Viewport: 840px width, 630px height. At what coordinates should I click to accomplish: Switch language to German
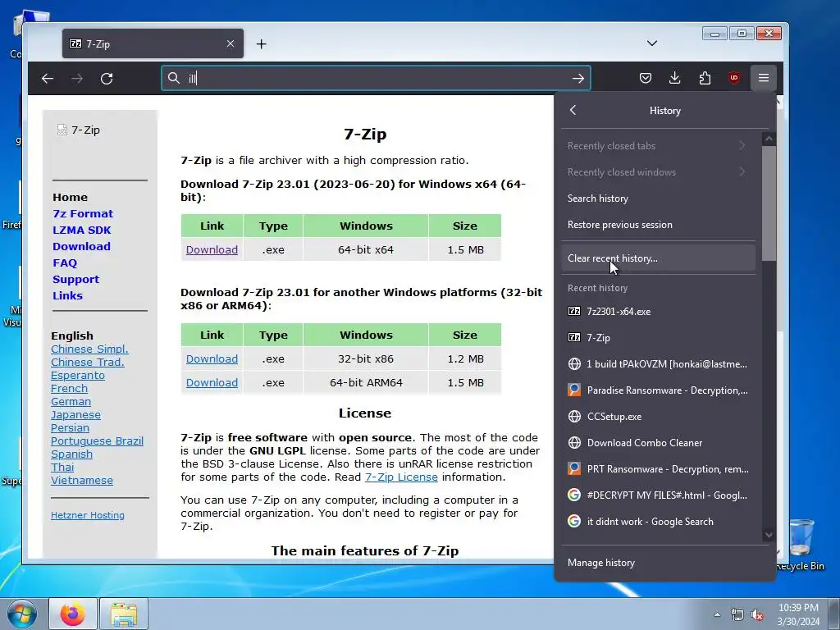click(71, 402)
